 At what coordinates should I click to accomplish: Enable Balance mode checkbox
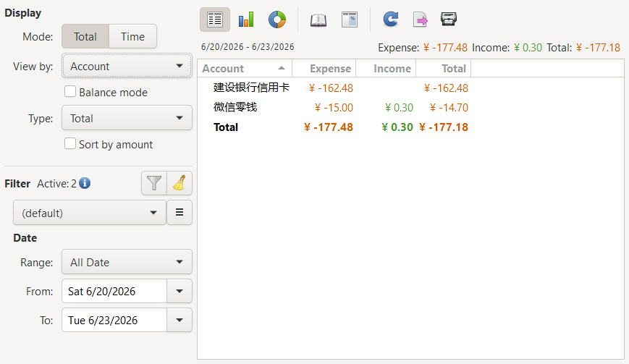click(70, 92)
